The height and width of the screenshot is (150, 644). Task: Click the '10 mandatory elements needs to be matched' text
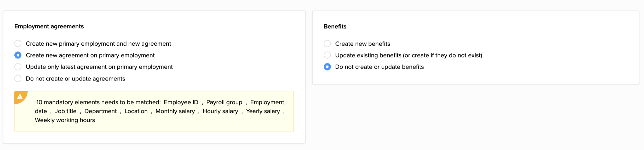(x=98, y=102)
